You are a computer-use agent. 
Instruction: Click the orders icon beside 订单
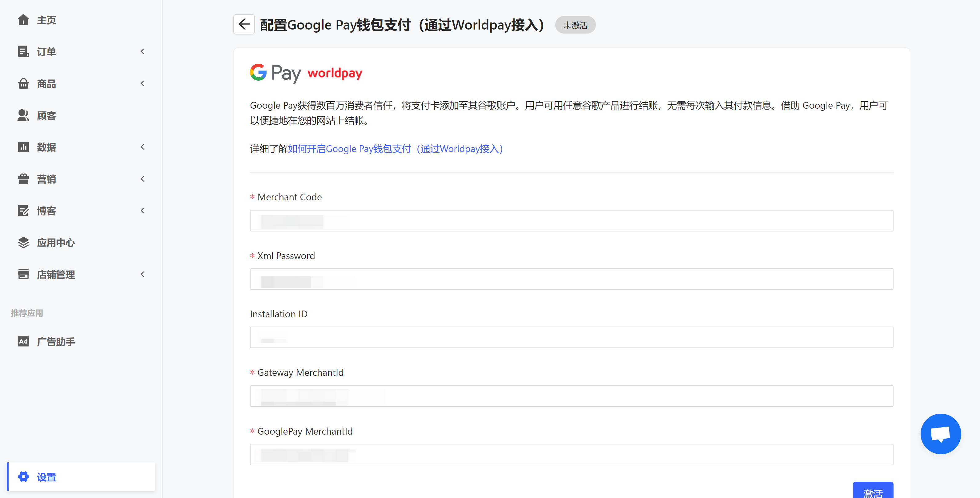point(23,51)
